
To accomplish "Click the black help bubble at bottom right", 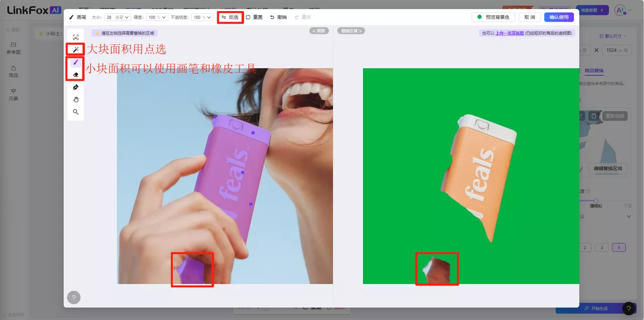I will click(x=628, y=308).
